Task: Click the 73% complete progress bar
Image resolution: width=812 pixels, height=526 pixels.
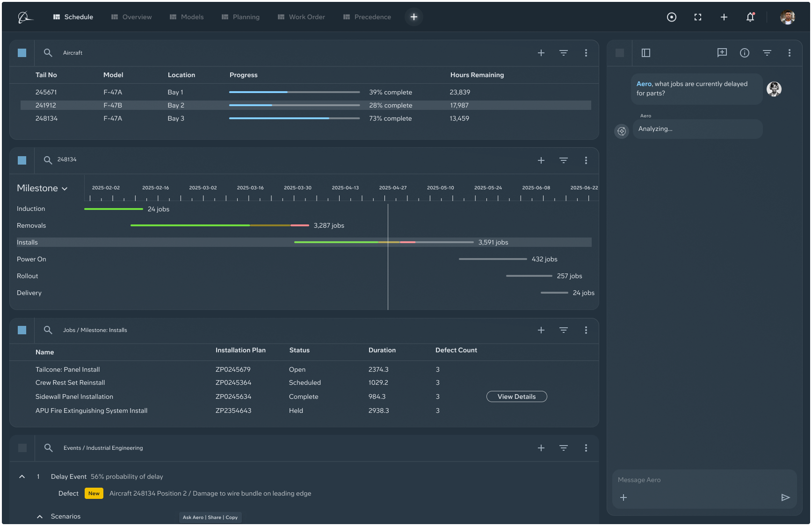Action: (x=295, y=118)
